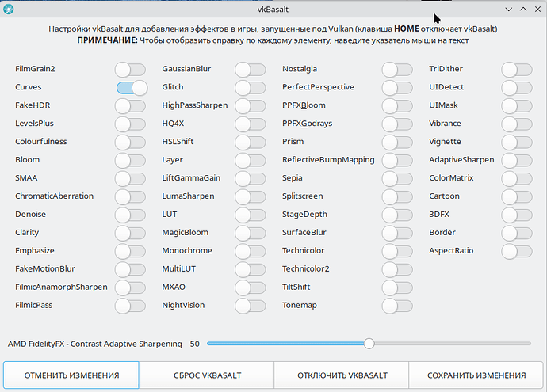Image resolution: width=547 pixels, height=392 pixels.
Task: Enable the Bloom toggle
Action: tap(130, 160)
